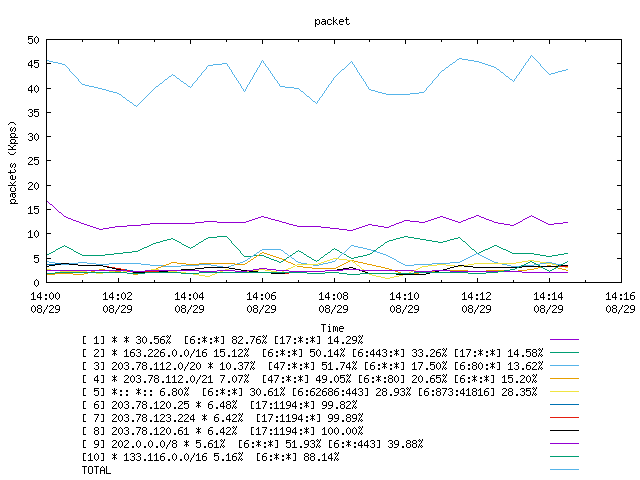
Task: Click the y-axis value 50
Action: (33, 40)
